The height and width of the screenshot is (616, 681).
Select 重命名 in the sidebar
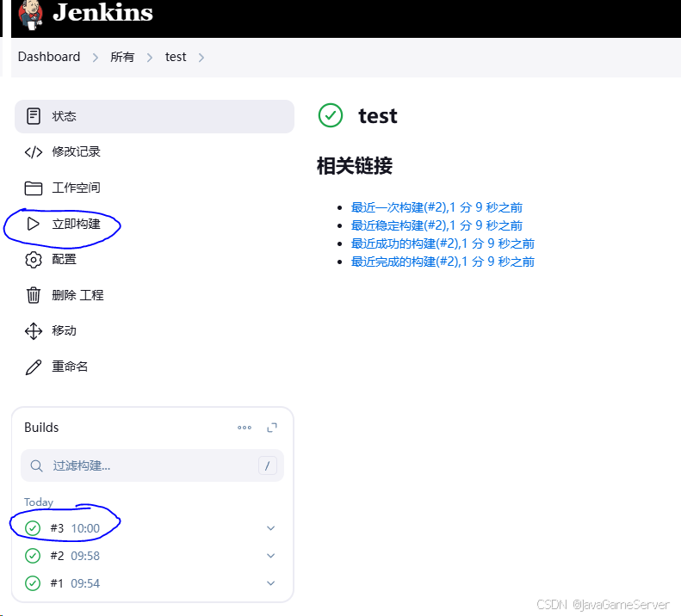pyautogui.click(x=70, y=367)
